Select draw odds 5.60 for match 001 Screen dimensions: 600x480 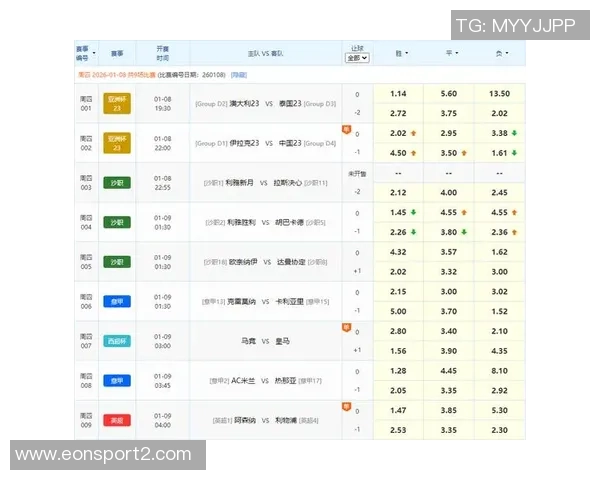point(449,94)
